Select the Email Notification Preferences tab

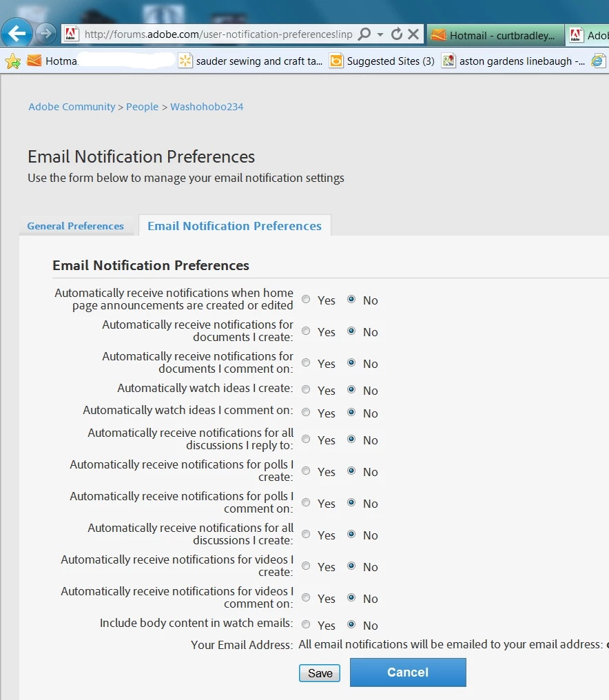234,226
